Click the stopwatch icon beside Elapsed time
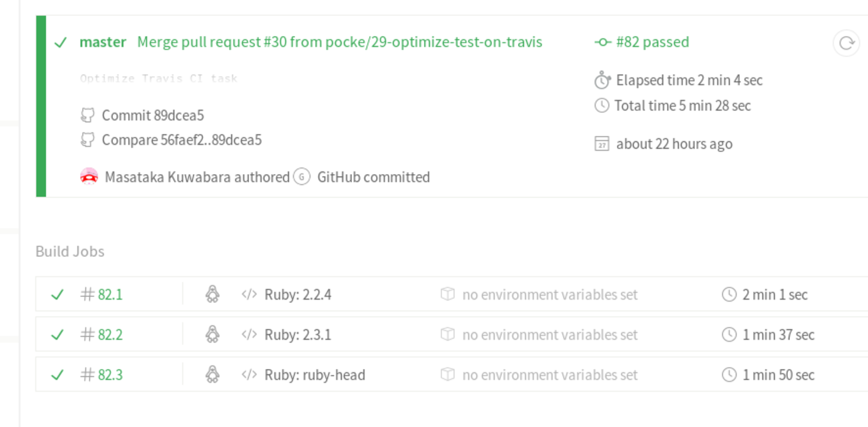This screenshot has height=427, width=868. click(x=602, y=81)
